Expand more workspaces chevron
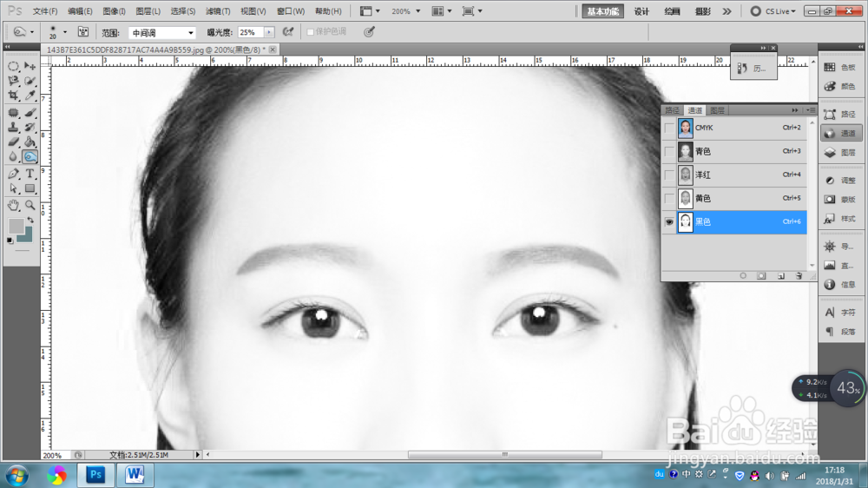868x488 pixels. pyautogui.click(x=727, y=11)
